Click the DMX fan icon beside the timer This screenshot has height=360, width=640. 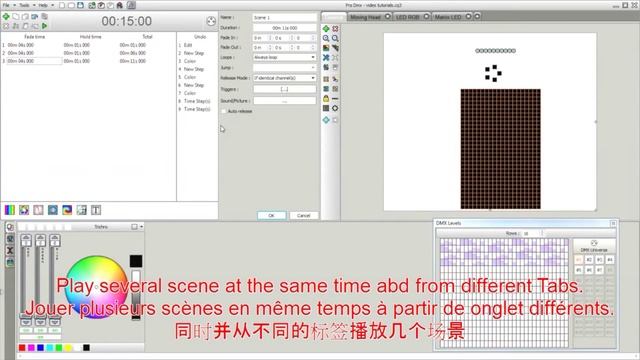pos(211,21)
